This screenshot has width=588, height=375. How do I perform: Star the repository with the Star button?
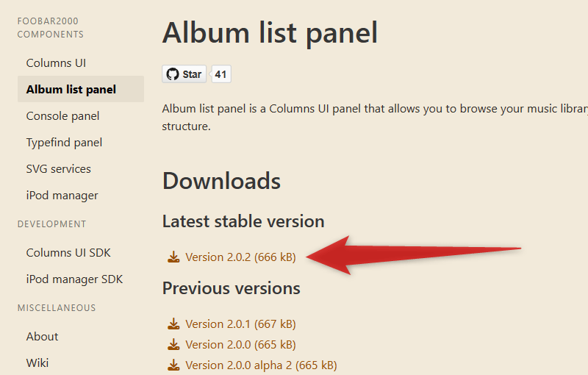(184, 74)
